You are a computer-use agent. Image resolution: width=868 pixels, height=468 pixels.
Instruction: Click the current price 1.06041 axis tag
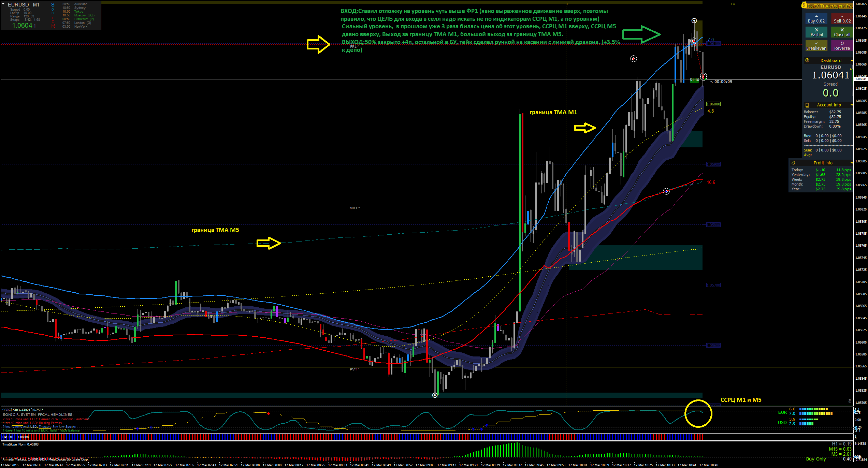coord(860,79)
